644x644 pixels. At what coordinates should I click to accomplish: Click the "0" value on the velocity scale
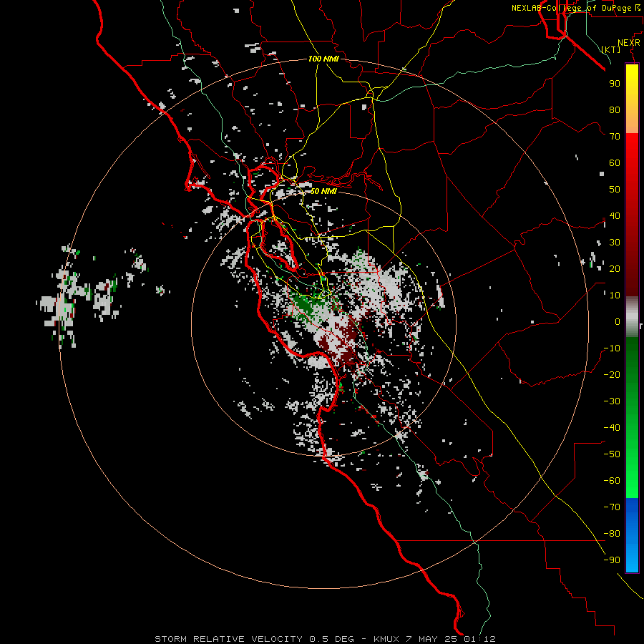tap(618, 322)
